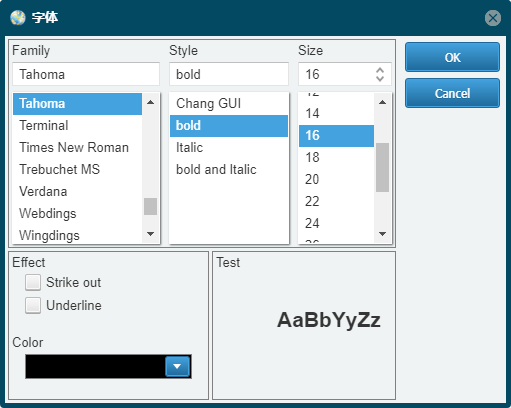
Task: Enable the Underline checkbox
Action: click(33, 305)
